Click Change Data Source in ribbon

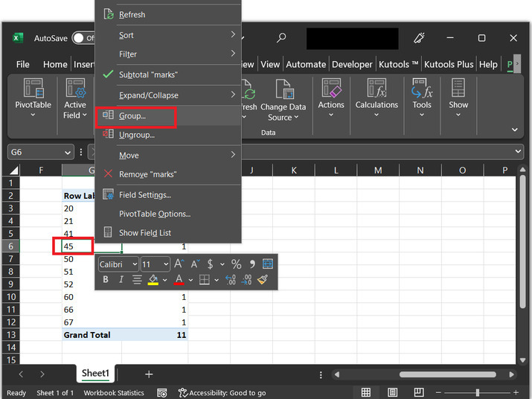(x=283, y=100)
